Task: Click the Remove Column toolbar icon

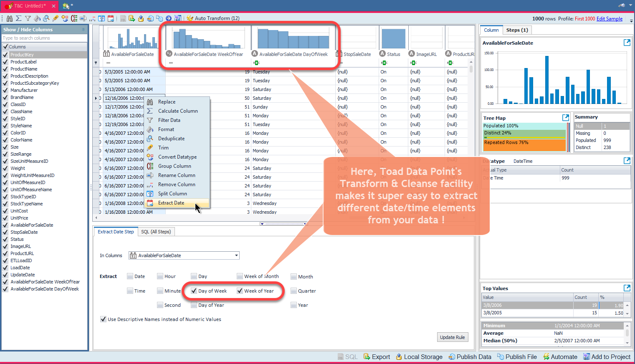Action: (92, 18)
